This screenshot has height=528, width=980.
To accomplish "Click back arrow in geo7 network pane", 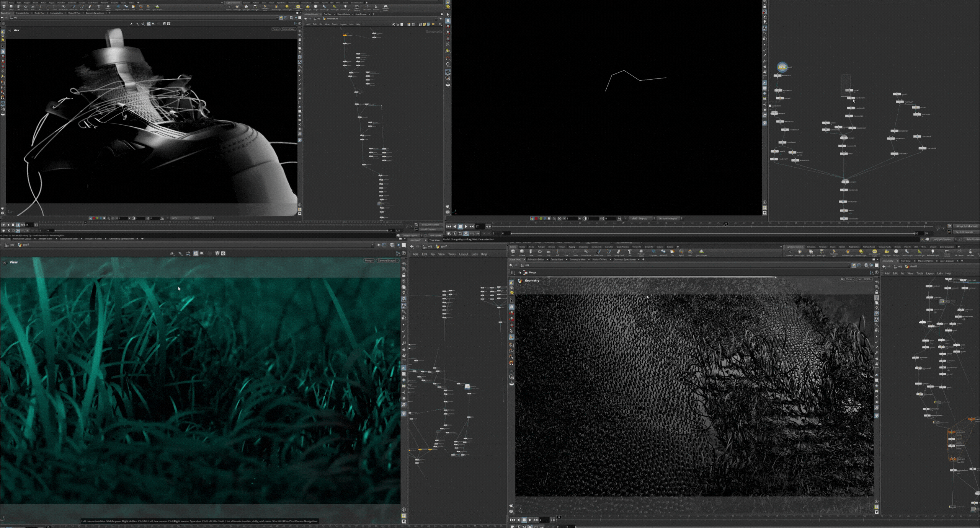I will [412, 246].
